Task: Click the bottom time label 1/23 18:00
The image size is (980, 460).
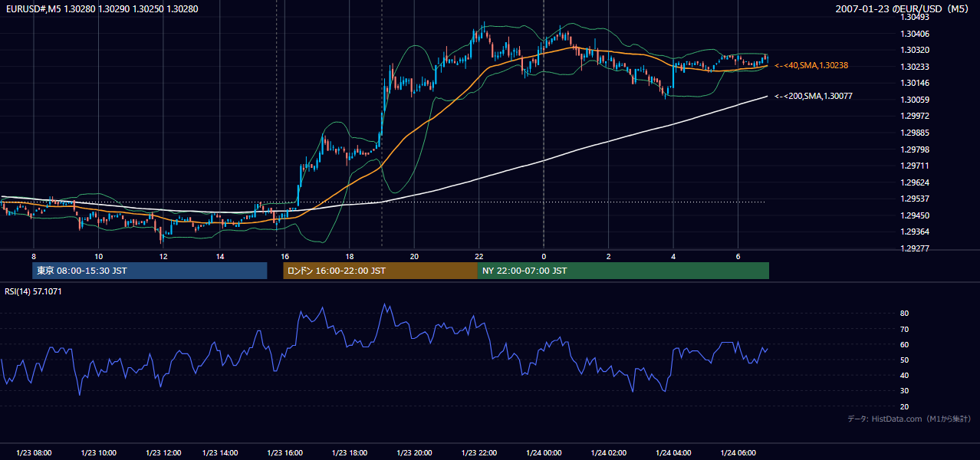Action: click(350, 453)
